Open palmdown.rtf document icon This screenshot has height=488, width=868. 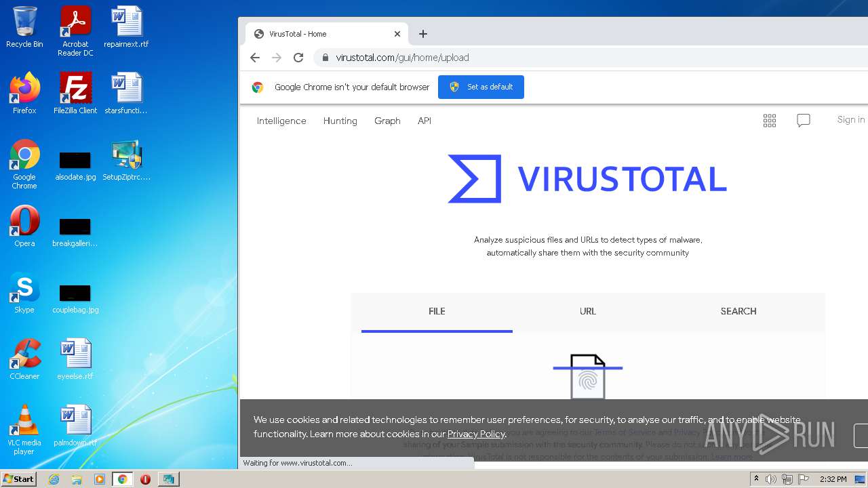[75, 426]
